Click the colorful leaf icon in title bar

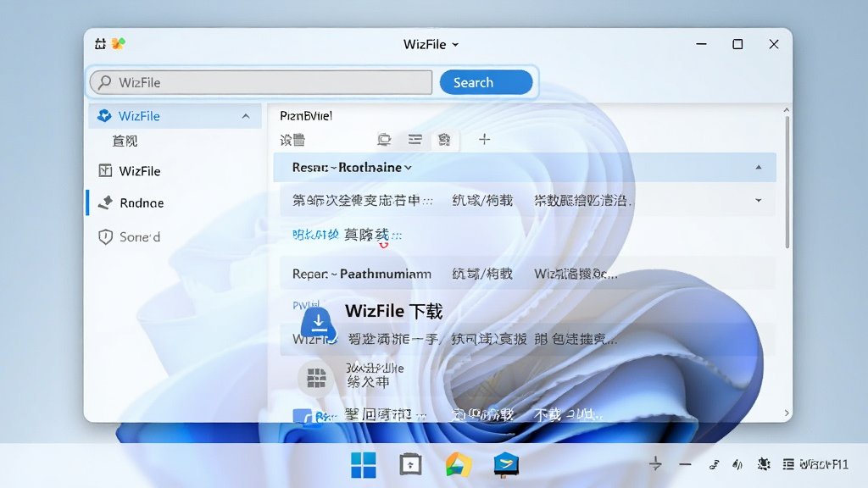pos(118,43)
